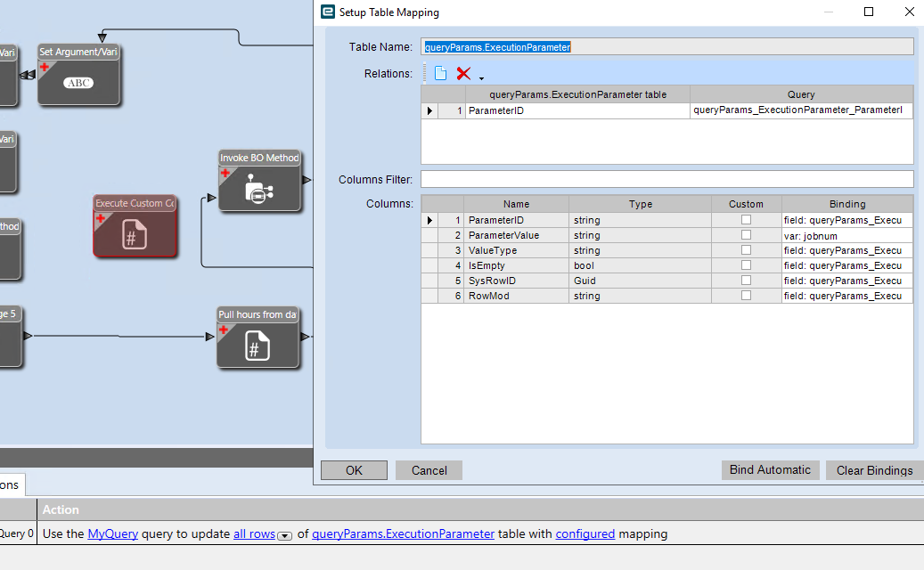Open the all rows dropdown arrow
This screenshot has width=924, height=570.
pos(284,536)
